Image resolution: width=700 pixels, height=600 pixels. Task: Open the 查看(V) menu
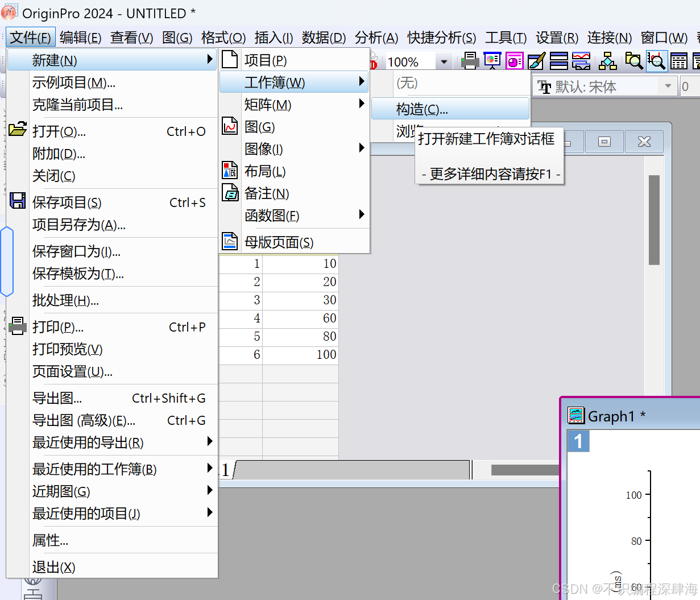132,38
